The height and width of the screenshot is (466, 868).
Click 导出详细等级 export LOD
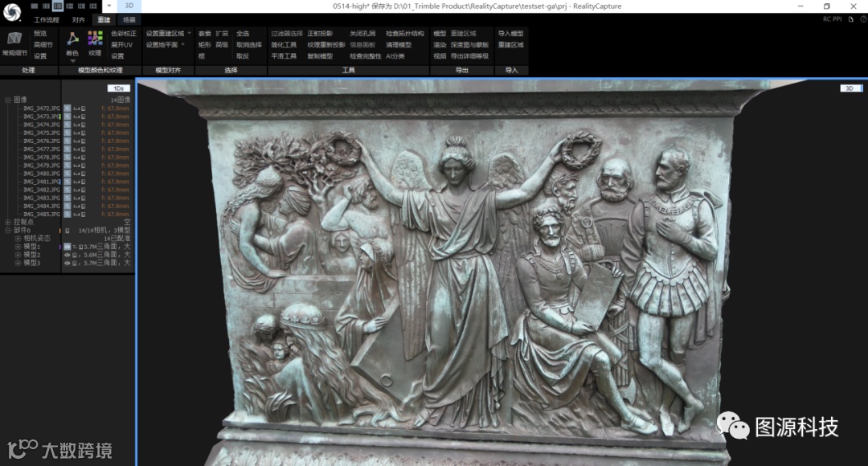coord(469,56)
